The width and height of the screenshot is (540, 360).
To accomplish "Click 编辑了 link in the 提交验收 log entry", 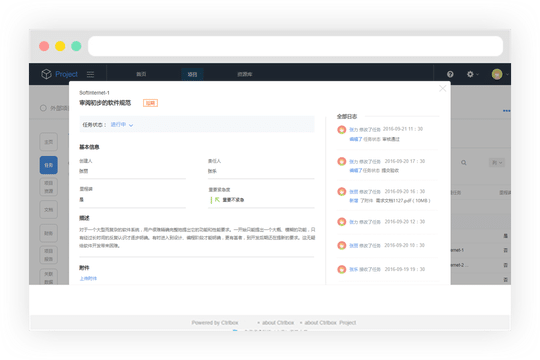I will pyautogui.click(x=355, y=171).
